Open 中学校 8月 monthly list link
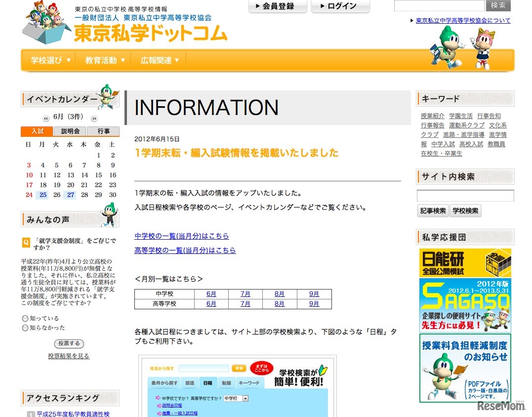 click(280, 294)
